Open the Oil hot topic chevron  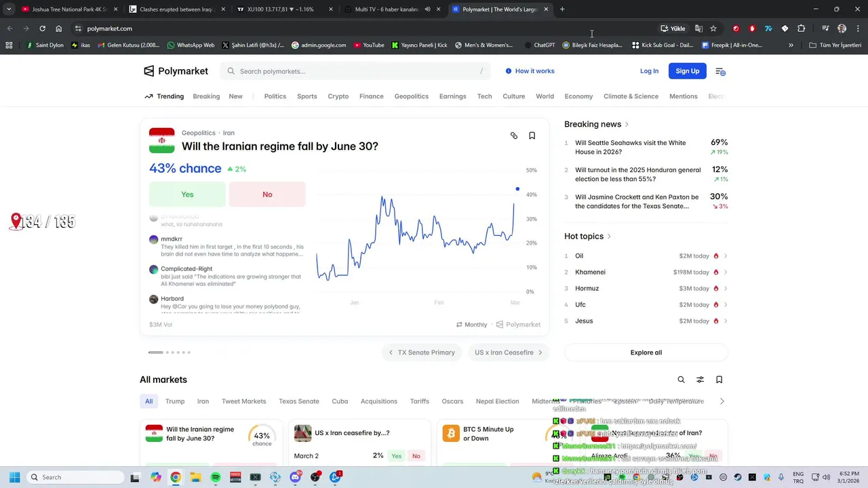point(726,256)
